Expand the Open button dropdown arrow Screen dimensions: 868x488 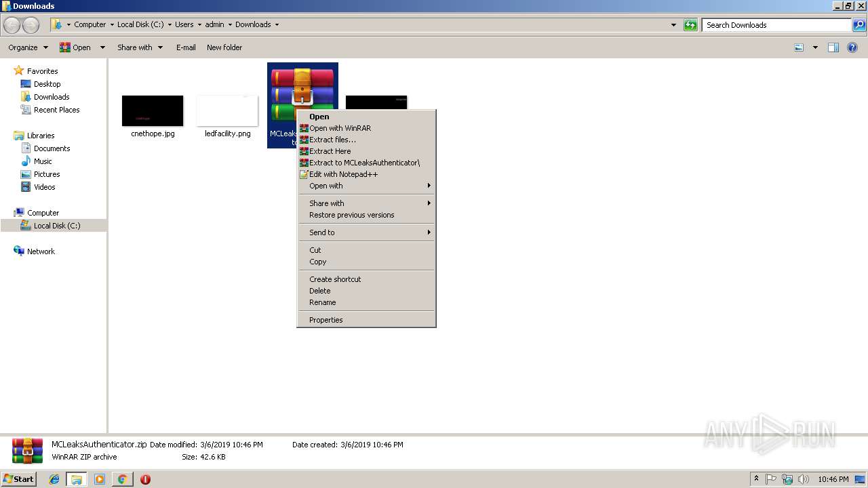[x=102, y=47]
